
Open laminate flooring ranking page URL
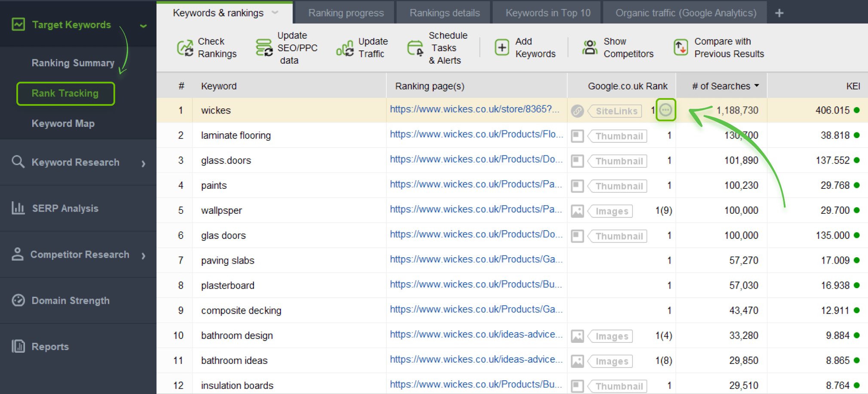coord(476,134)
